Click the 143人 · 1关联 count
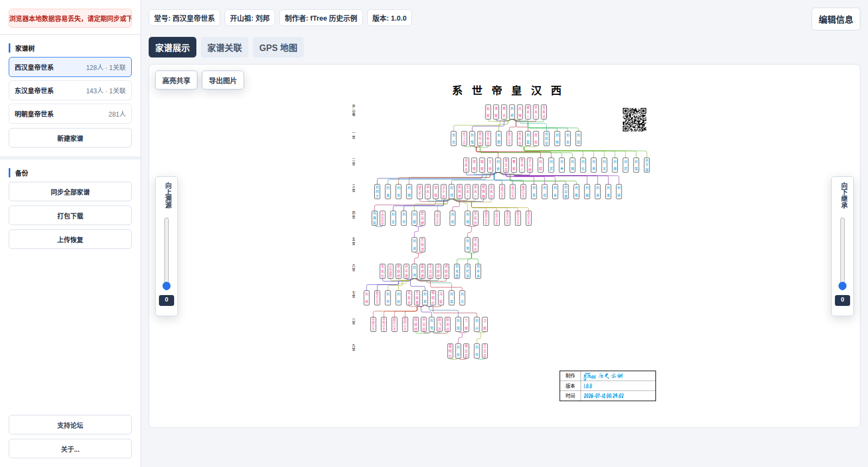 (x=106, y=91)
